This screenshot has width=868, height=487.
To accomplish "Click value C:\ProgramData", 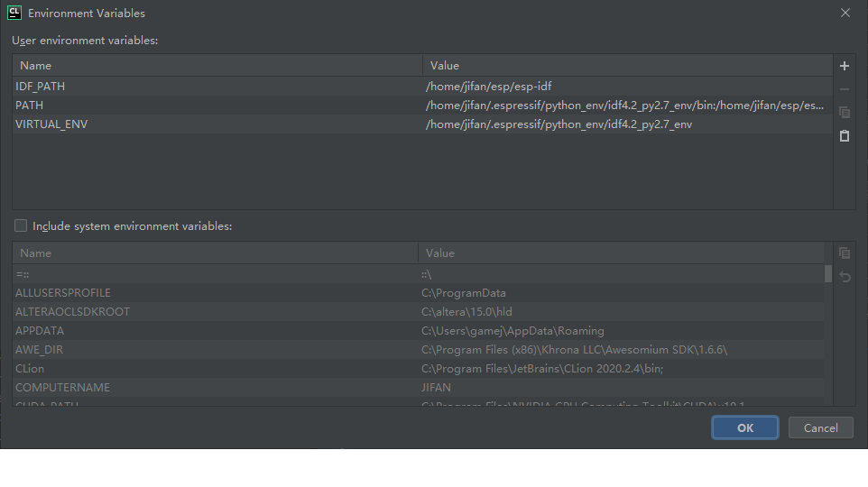I will click(x=464, y=293).
